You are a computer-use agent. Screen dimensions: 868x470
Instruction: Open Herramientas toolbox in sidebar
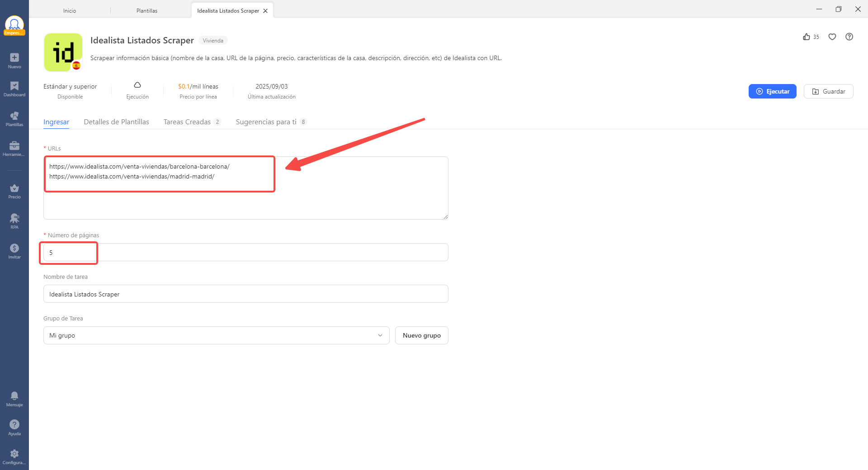(14, 146)
